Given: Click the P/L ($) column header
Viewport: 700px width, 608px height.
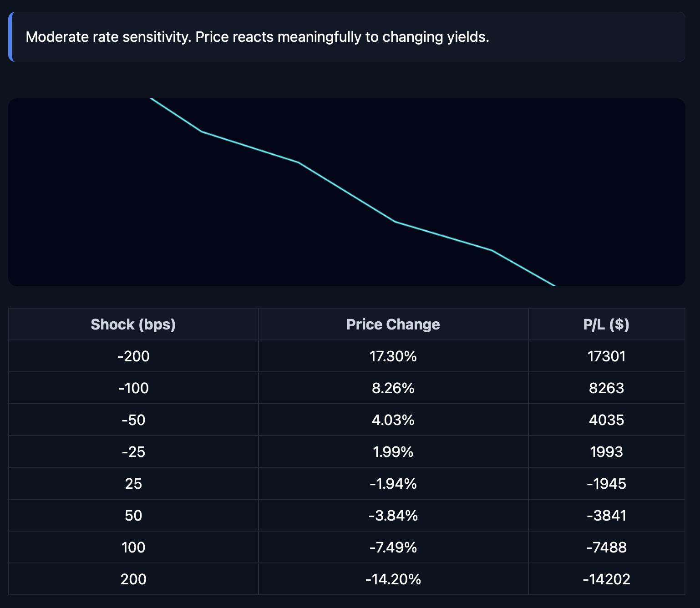Looking at the screenshot, I should pyautogui.click(x=606, y=324).
